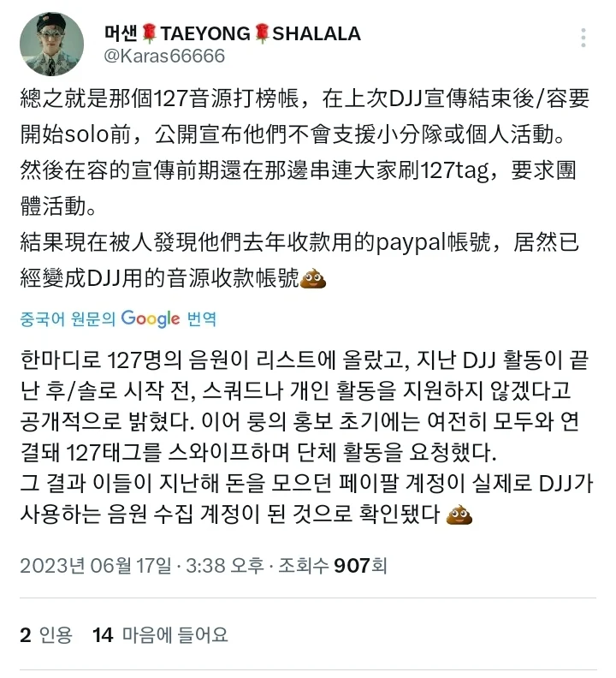Open the 14 마음에 들어요 likes list
The width and height of the screenshot is (616, 678).
click(x=160, y=635)
